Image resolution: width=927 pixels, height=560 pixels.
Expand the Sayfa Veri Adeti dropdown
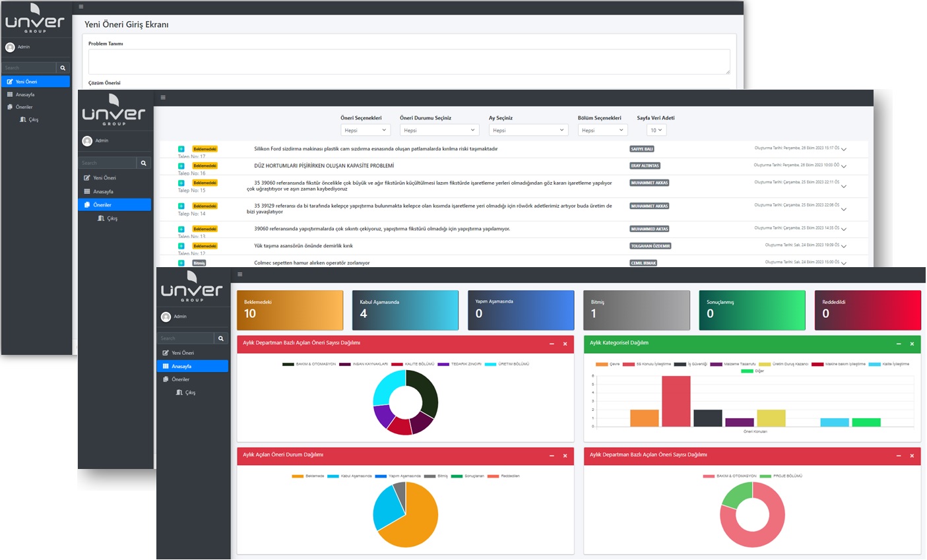[x=656, y=130]
